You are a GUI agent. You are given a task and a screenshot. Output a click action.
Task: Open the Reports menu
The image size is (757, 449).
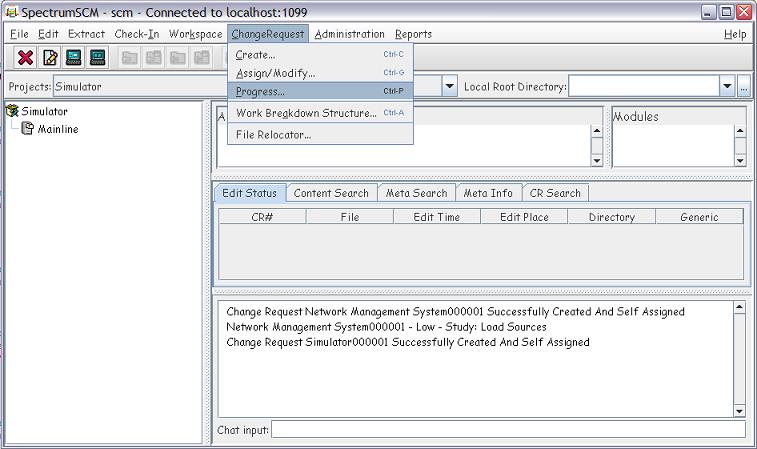click(413, 34)
